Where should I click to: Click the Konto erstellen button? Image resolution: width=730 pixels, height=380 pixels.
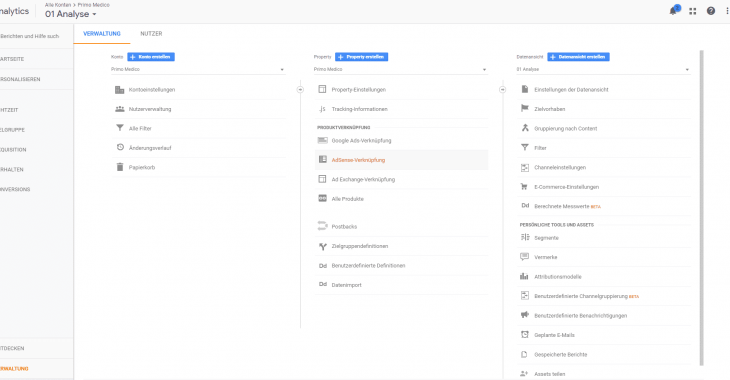[x=151, y=57]
